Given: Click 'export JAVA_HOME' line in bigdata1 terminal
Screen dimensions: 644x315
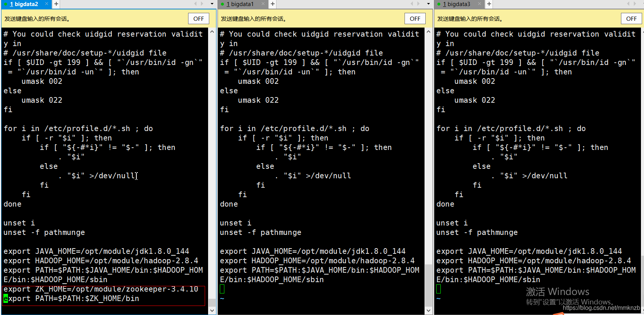Looking at the screenshot, I should point(313,251).
